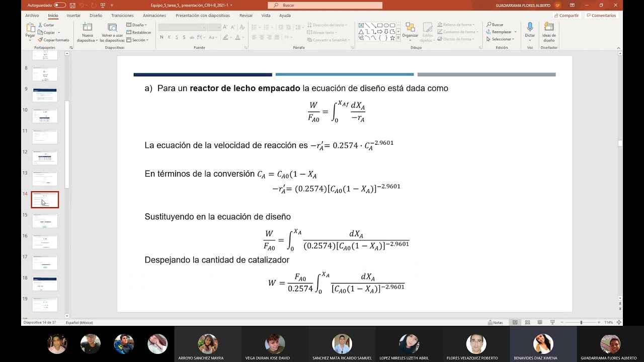Viewport: 644px width, 362px height.
Task: Open Ideas de diseño panel
Action: click(x=549, y=31)
